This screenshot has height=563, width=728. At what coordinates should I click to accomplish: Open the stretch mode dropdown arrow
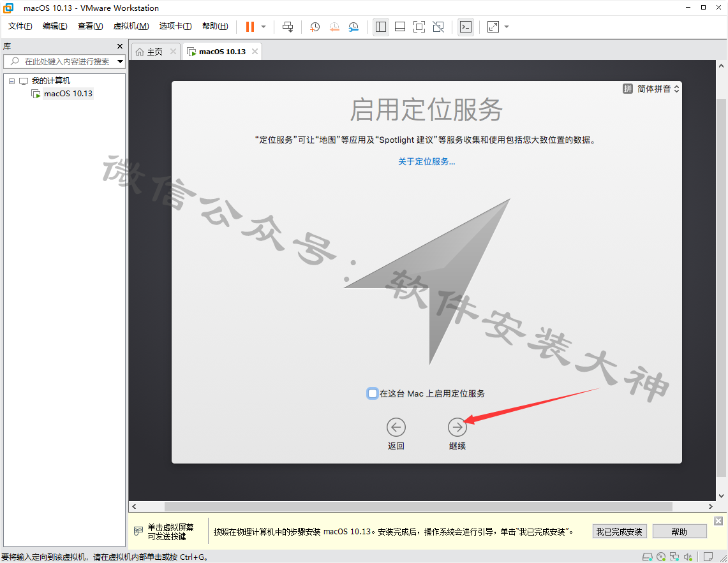[x=507, y=27]
